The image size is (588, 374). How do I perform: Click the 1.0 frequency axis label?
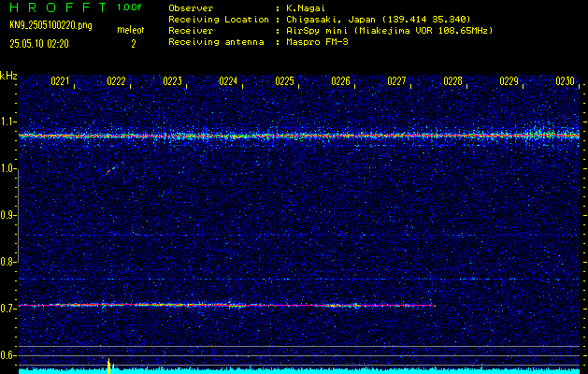coord(7,168)
